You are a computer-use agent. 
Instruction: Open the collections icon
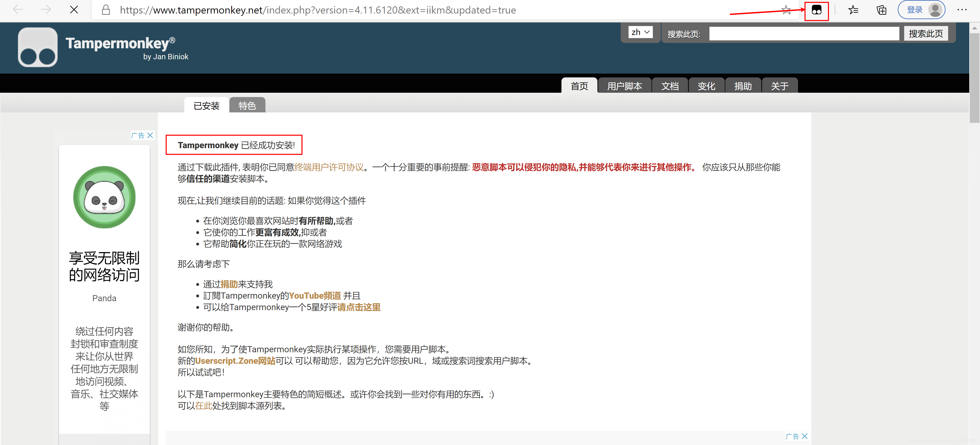(881, 10)
